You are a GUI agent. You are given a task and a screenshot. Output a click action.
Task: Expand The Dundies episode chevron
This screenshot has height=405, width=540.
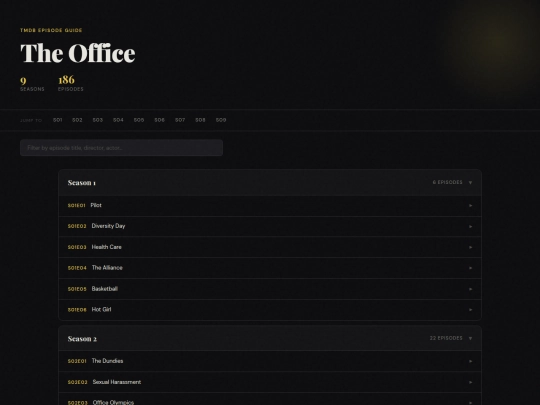[470, 361]
